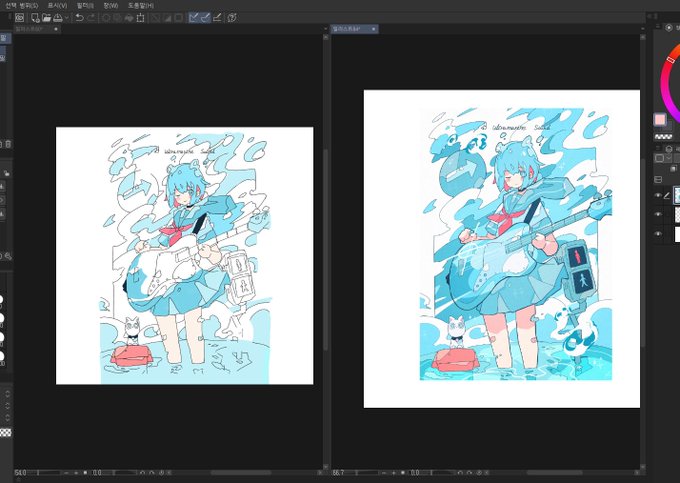Open the 선택 범위(S) menu
The height and width of the screenshot is (483, 680).
pos(21,6)
